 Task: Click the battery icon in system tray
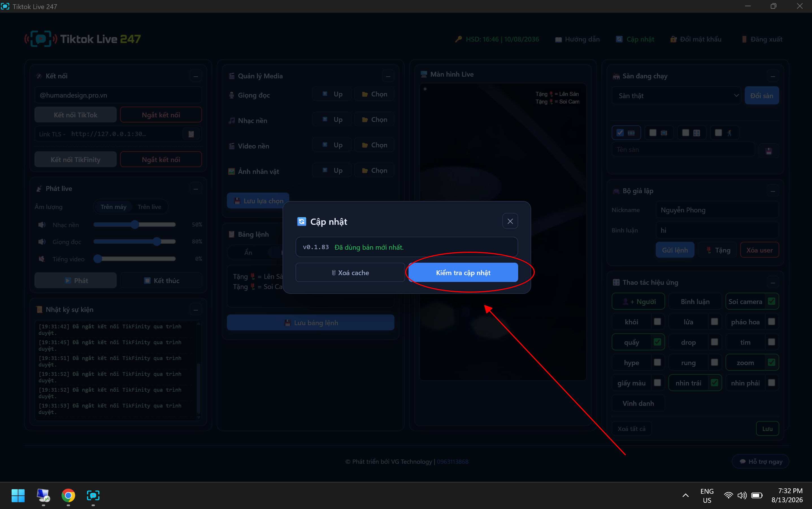click(x=757, y=495)
